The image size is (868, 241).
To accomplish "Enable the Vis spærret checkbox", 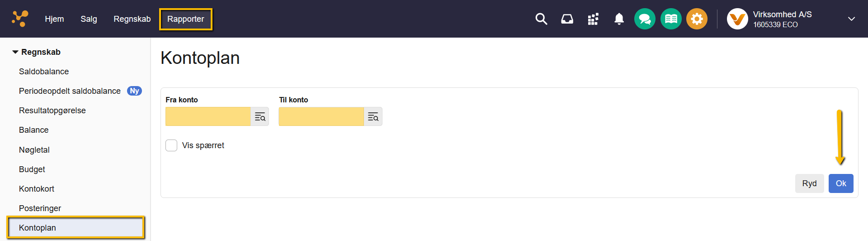I will click(171, 145).
